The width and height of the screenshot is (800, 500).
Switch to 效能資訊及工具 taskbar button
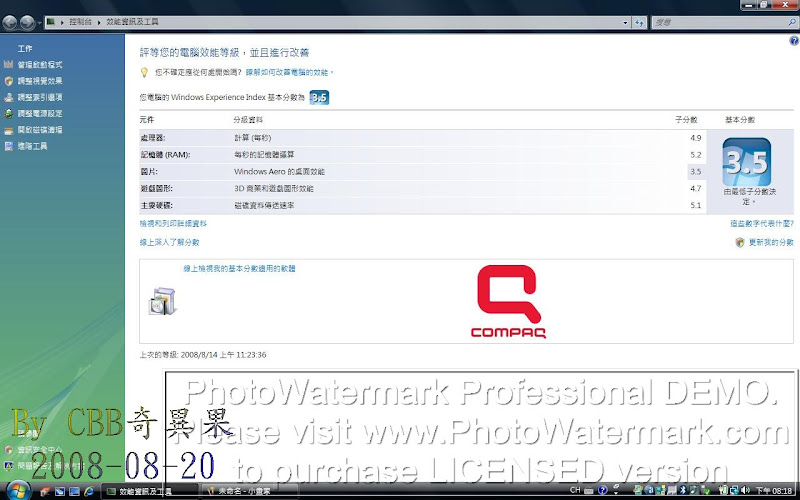150,491
